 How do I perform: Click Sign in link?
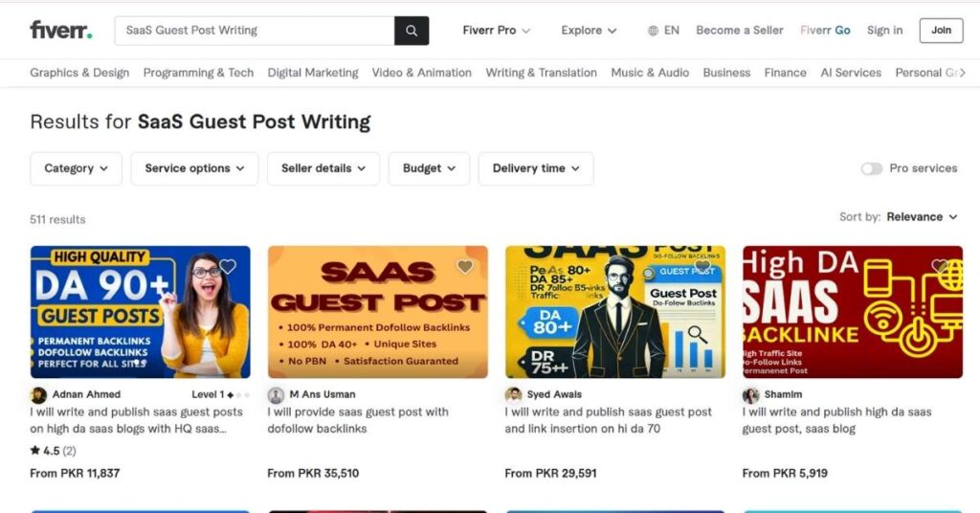tap(884, 30)
